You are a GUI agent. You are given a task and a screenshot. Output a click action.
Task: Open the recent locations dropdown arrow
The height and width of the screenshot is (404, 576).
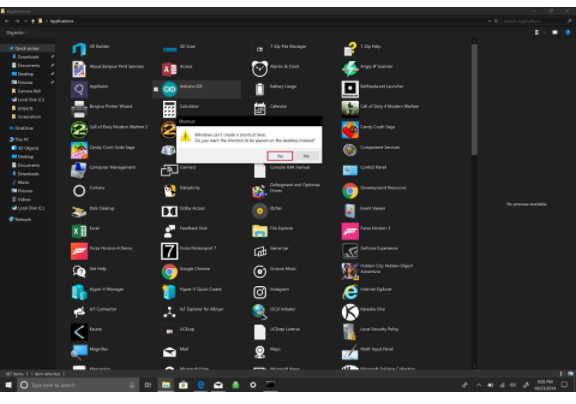(26, 21)
